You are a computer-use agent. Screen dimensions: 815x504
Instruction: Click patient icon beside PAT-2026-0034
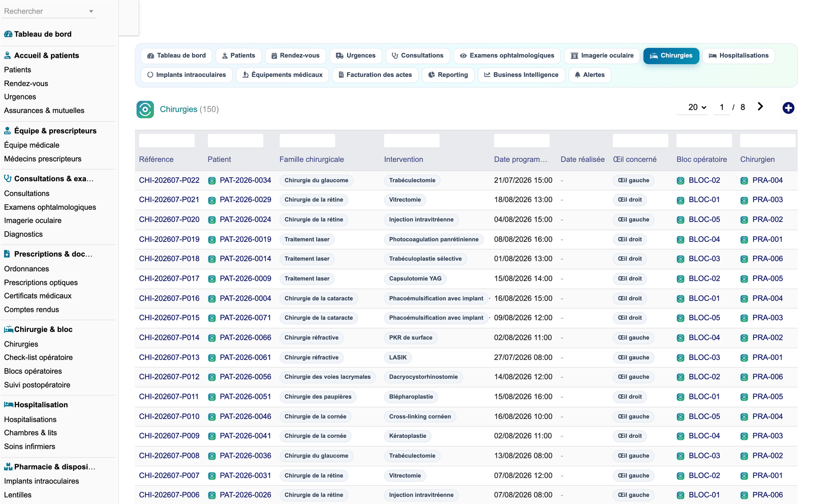212,181
